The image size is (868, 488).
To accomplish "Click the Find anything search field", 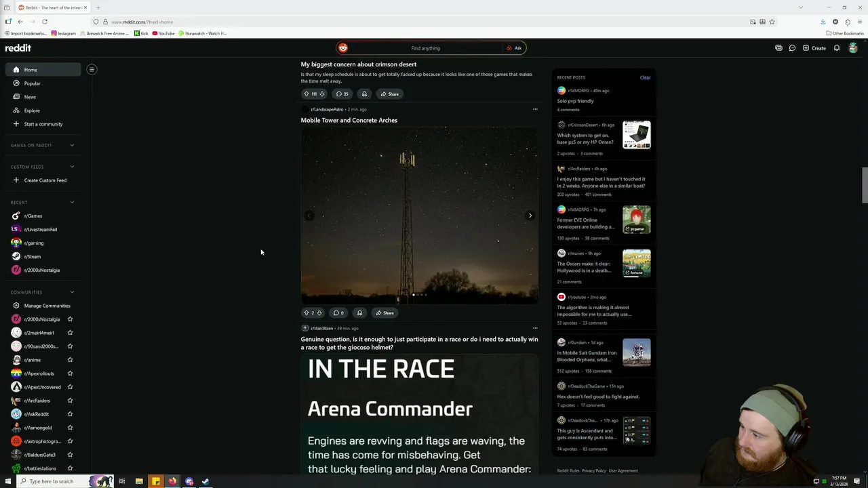I will 425,48.
